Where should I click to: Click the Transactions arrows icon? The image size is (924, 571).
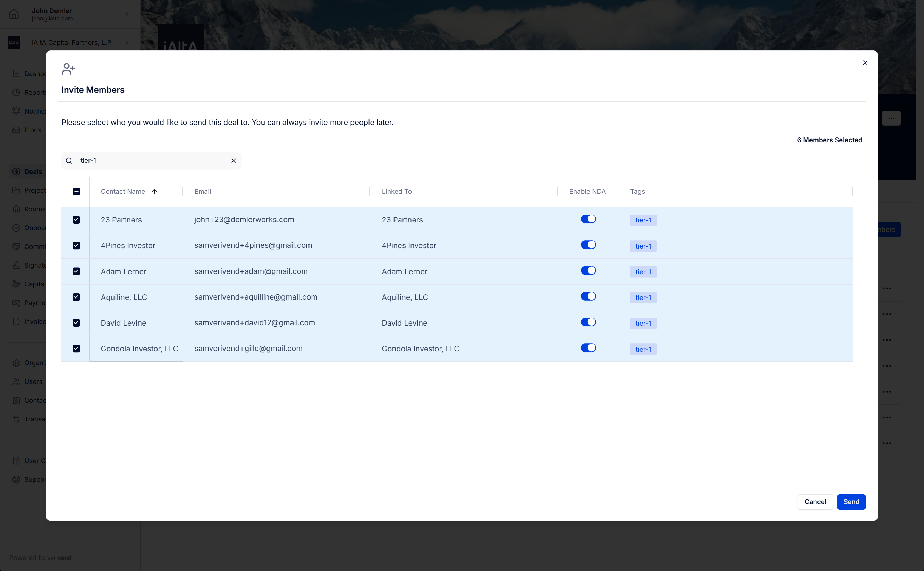pyautogui.click(x=16, y=419)
